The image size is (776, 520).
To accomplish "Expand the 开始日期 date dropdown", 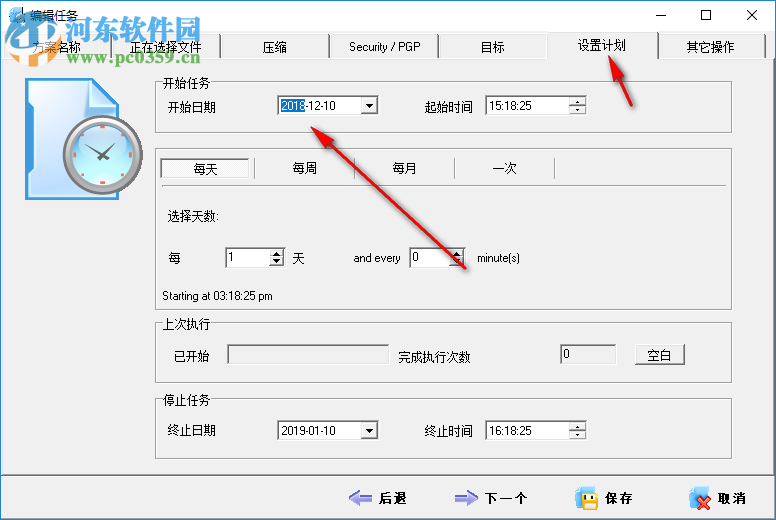I will point(369,105).
